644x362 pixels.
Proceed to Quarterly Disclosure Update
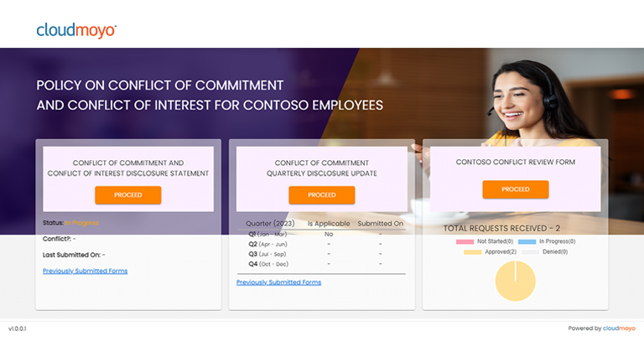(322, 195)
